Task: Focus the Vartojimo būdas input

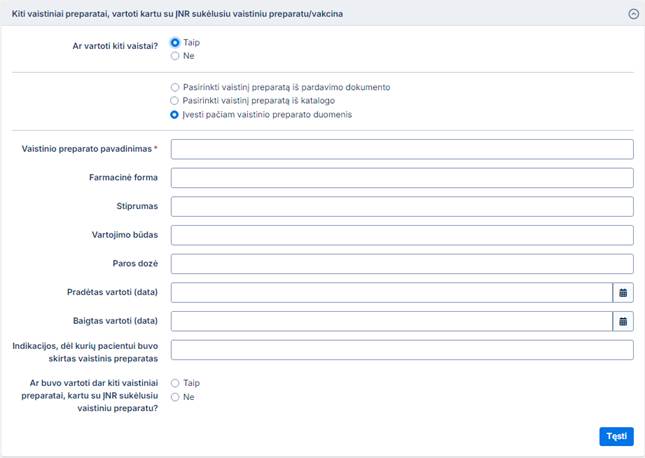Action: (402, 235)
